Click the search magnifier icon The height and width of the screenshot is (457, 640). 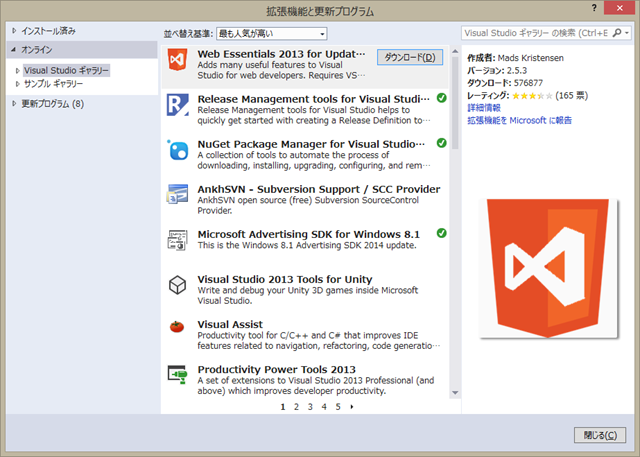(617, 33)
